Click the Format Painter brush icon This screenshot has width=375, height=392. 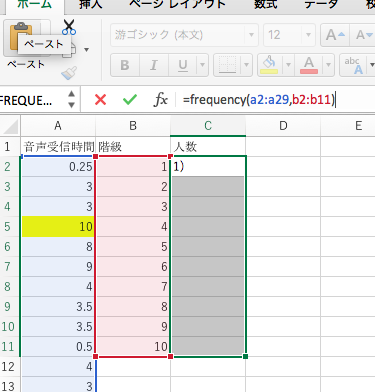pos(69,73)
